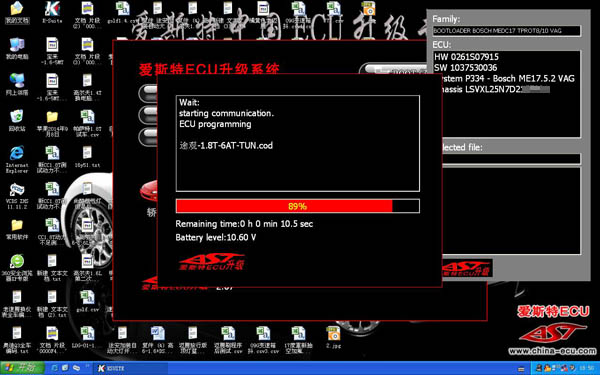Image resolution: width=600 pixels, height=375 pixels.
Task: Open the yellow folder dated 2014
Action: pyautogui.click(x=52, y=124)
